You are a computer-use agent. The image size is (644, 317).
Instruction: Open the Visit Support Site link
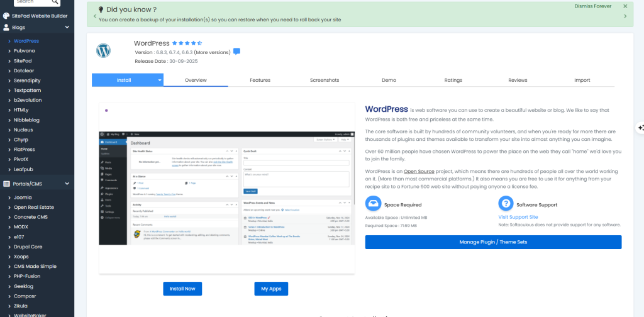[x=518, y=217]
